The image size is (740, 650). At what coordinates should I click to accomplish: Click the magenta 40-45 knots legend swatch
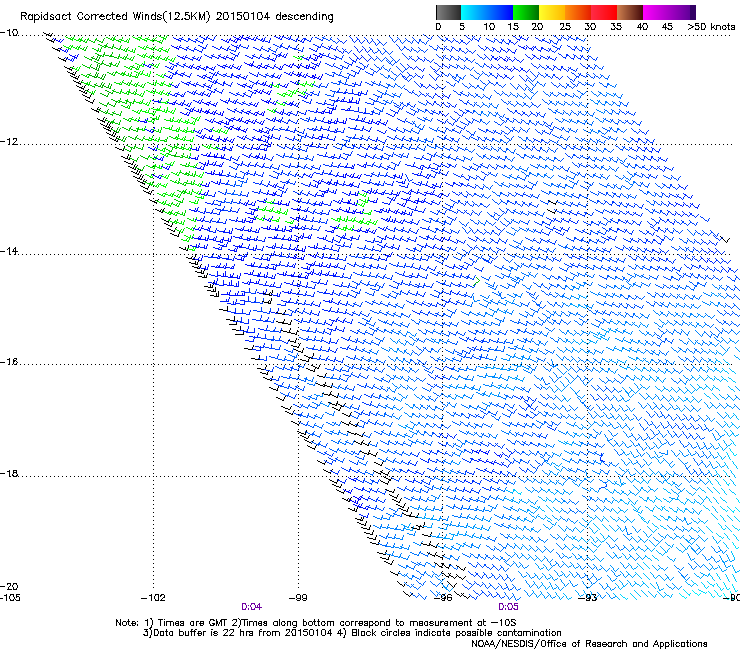[x=656, y=12]
